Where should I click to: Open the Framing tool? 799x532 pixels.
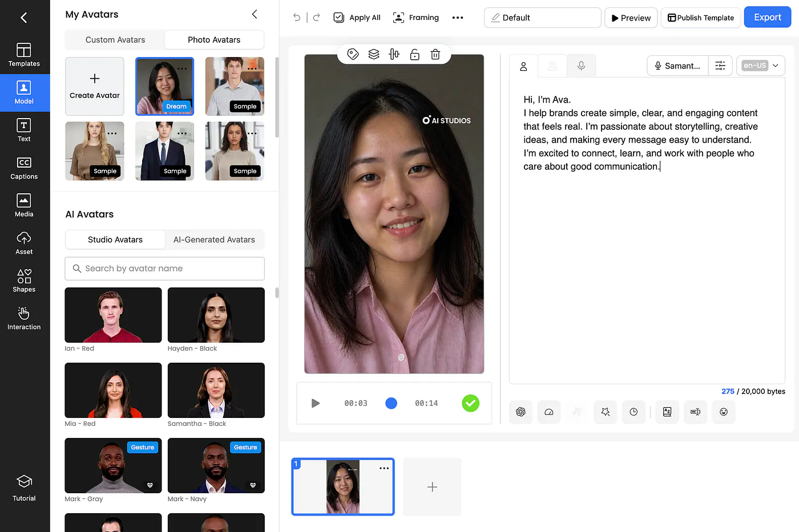[416, 18]
